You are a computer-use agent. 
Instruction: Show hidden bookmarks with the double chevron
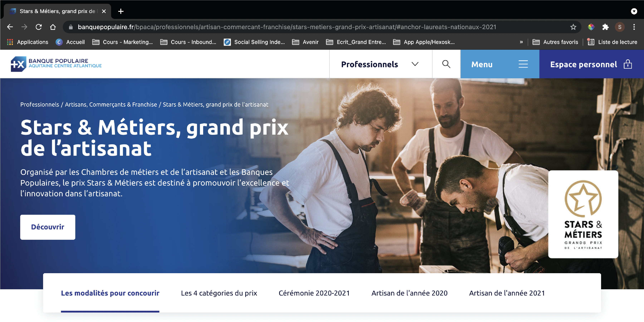point(521,42)
